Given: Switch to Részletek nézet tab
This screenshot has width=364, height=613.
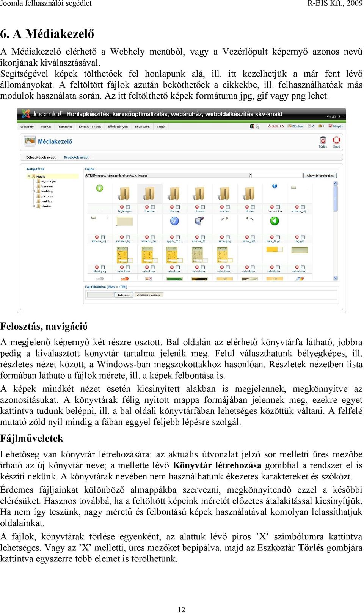Looking at the screenshot, I should click(76, 157).
